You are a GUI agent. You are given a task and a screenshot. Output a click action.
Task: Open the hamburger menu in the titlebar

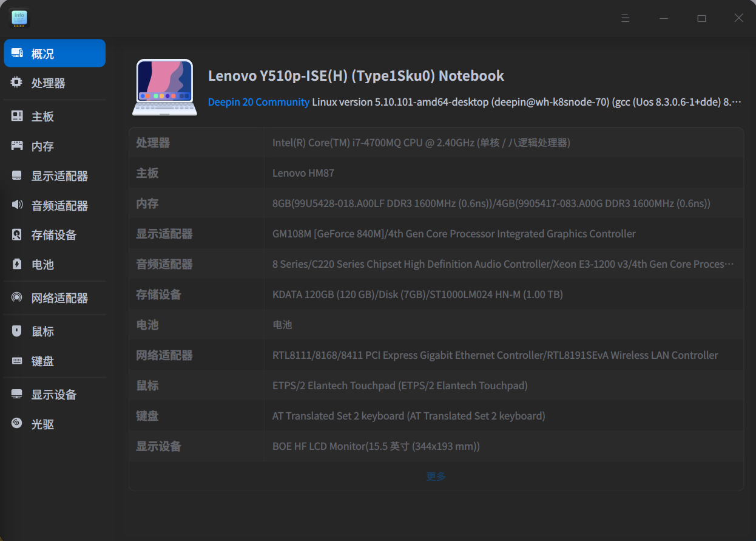coord(626,18)
